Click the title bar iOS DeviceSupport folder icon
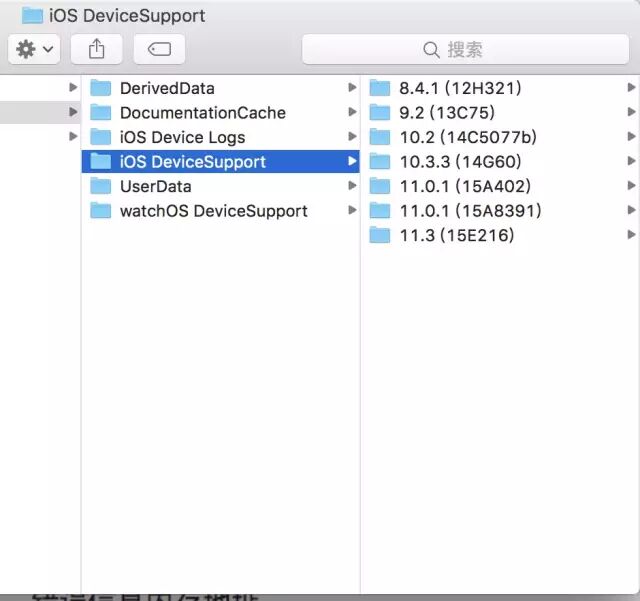Viewport: 640px width, 601px height. pyautogui.click(x=32, y=16)
